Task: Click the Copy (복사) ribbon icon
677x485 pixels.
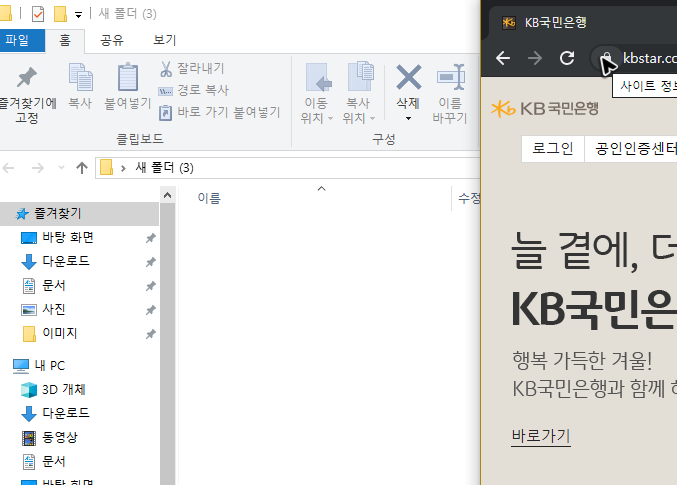Action: pos(81,77)
